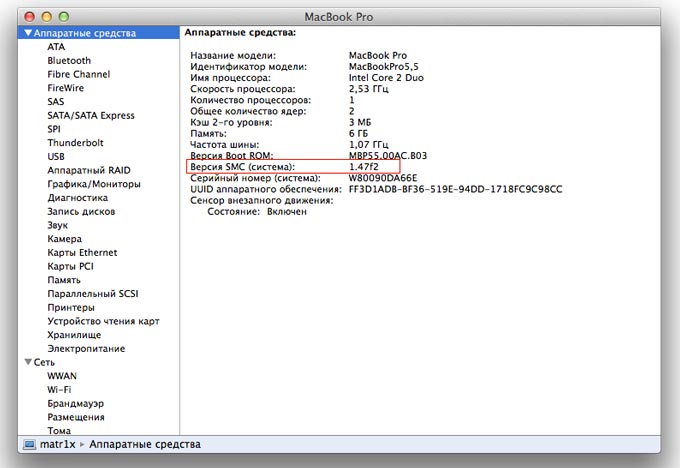
Task: Collapse the Аппаратные средства disclosure triangle
Action: click(28, 33)
